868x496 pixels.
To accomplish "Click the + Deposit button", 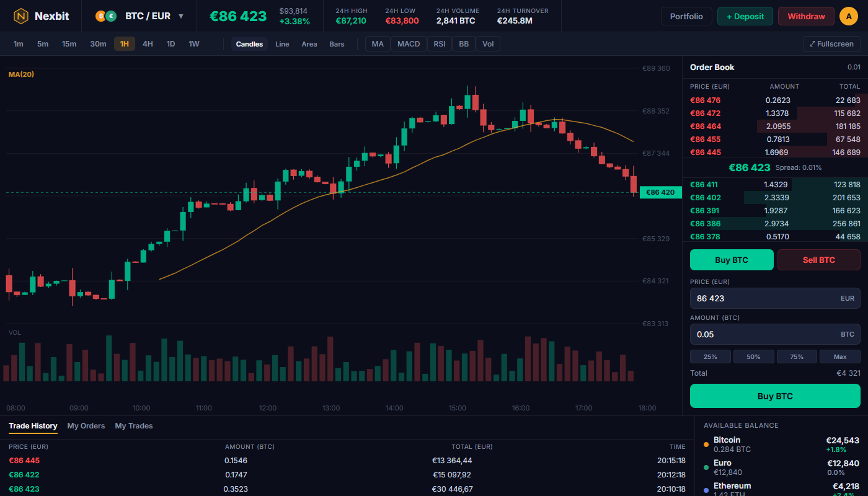I will 745,16.
